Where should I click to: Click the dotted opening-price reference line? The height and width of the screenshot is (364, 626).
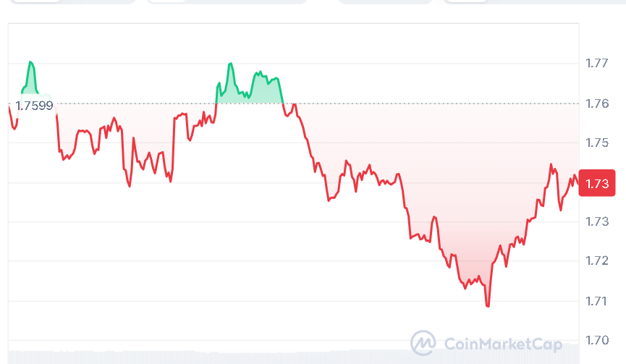(362, 103)
